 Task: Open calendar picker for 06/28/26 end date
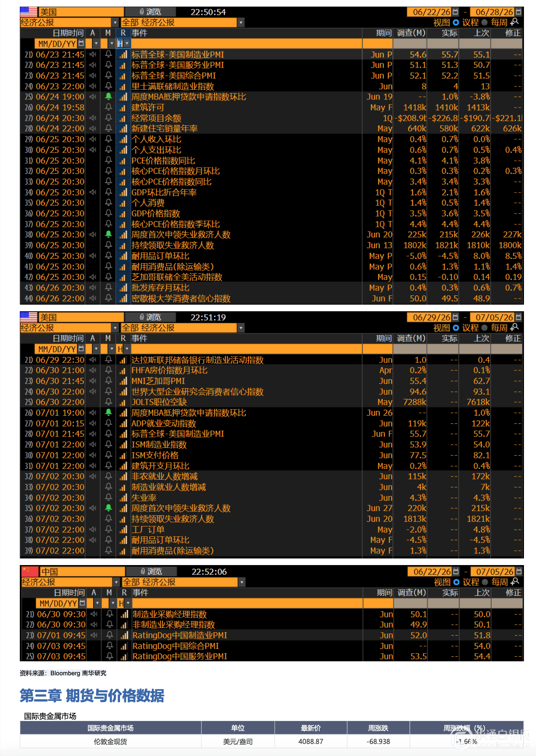[x=518, y=12]
